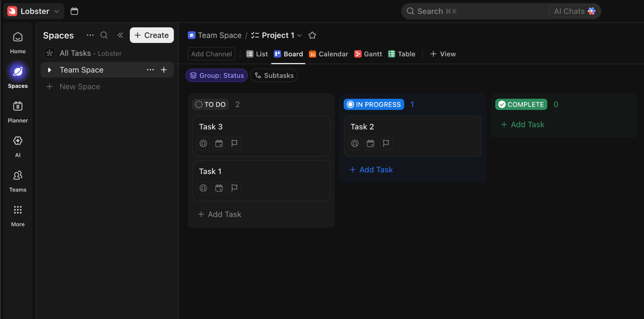Open the Planner calendar icon
This screenshot has width=644, height=319.
(18, 106)
